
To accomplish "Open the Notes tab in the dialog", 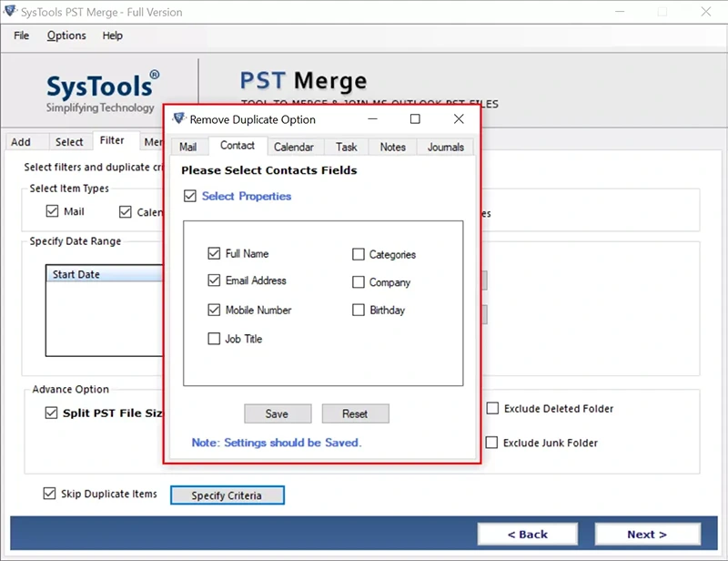I will (393, 147).
